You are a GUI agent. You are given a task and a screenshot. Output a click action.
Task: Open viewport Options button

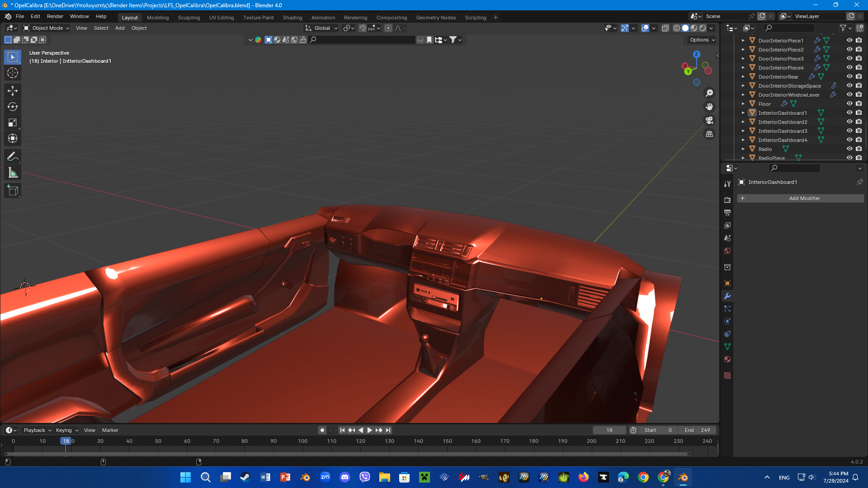click(x=702, y=40)
